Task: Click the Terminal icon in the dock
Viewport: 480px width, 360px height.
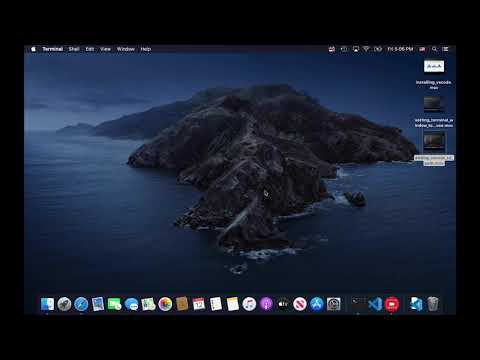Action: tap(358, 304)
